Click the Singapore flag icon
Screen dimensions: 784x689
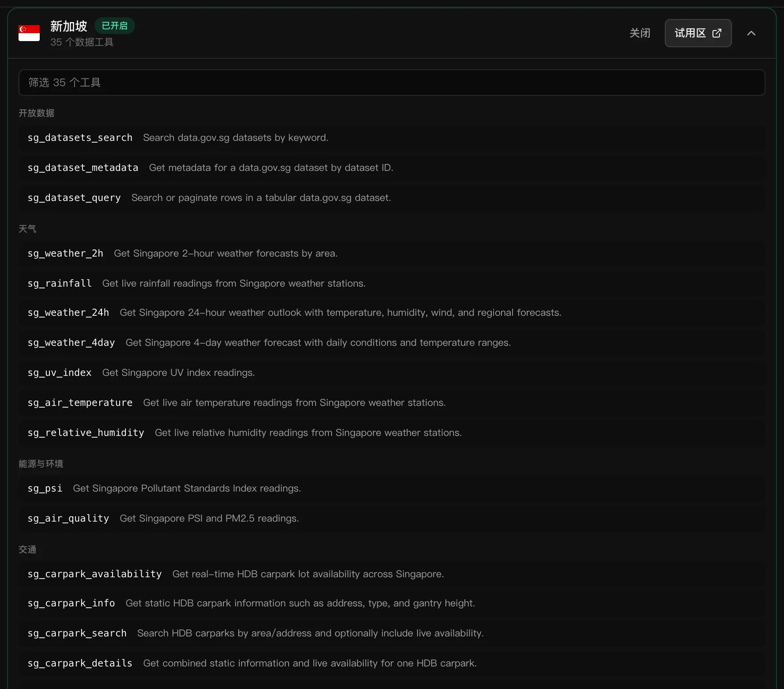29,33
